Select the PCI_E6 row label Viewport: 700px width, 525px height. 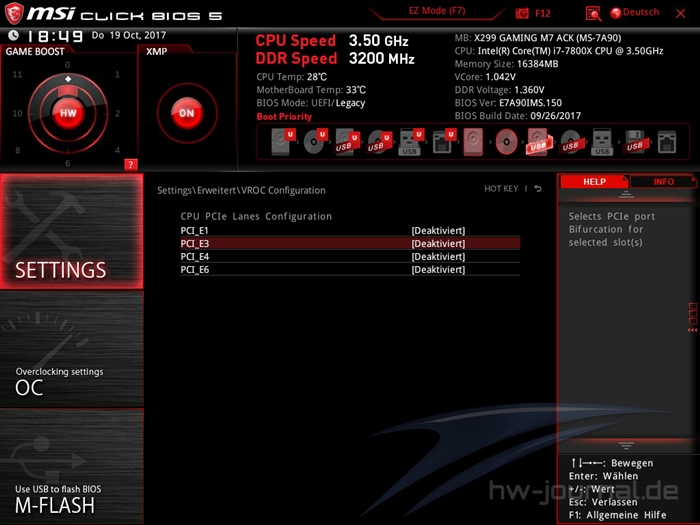pos(195,270)
